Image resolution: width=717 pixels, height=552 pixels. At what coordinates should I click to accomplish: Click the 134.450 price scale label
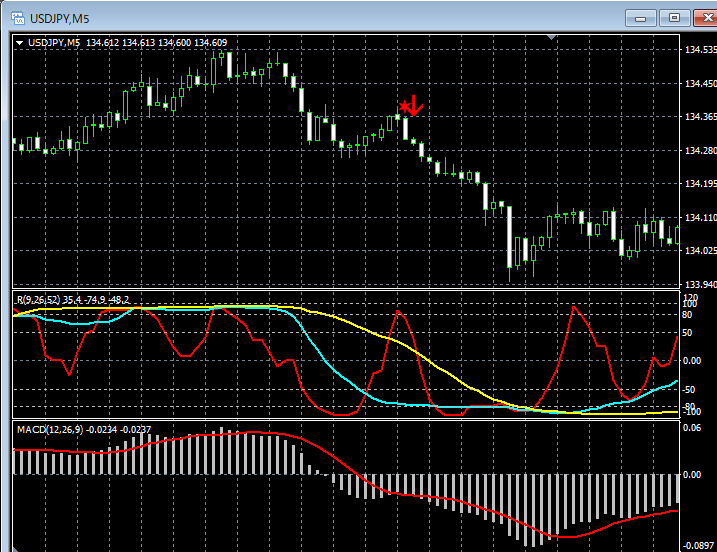click(701, 83)
